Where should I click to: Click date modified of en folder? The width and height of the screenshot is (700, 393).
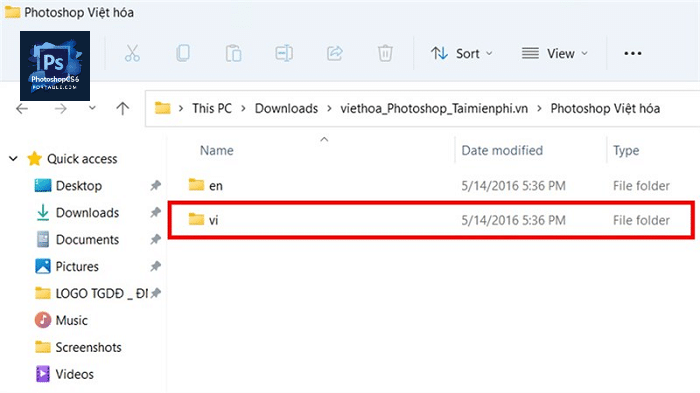[513, 186]
